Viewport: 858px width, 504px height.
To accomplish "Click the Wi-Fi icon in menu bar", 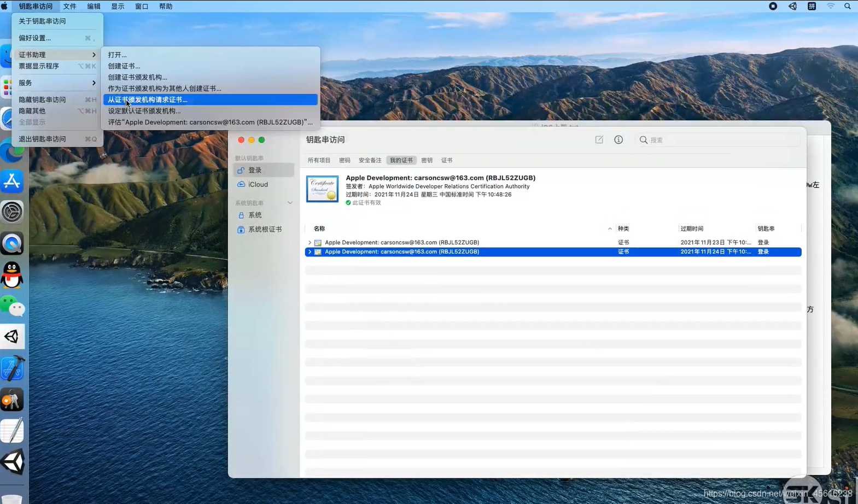I will pyautogui.click(x=830, y=6).
